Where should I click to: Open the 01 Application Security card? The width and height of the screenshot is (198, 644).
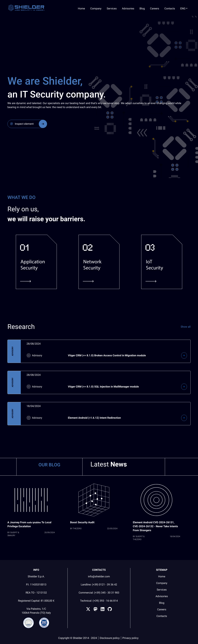click(x=36, y=262)
